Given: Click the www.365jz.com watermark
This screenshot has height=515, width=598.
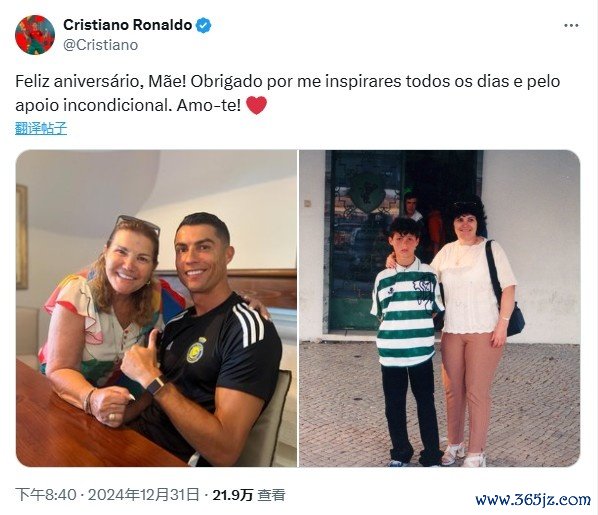Looking at the screenshot, I should coord(532,499).
